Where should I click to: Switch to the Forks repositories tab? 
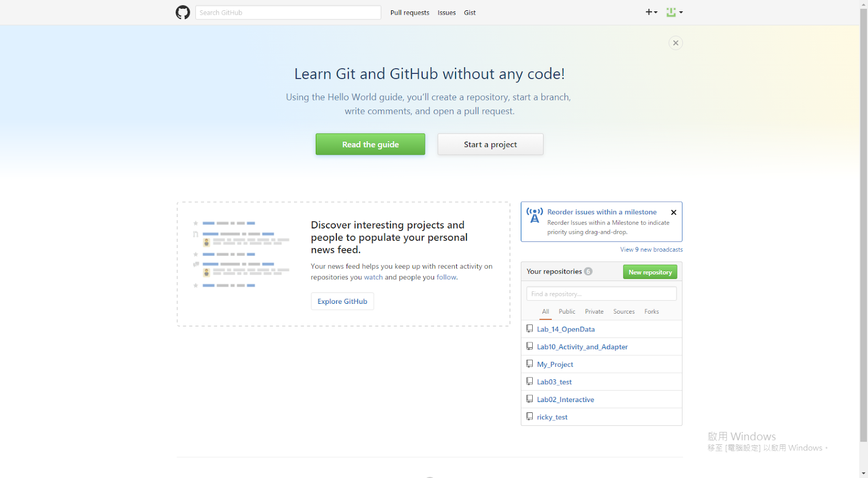click(x=652, y=311)
